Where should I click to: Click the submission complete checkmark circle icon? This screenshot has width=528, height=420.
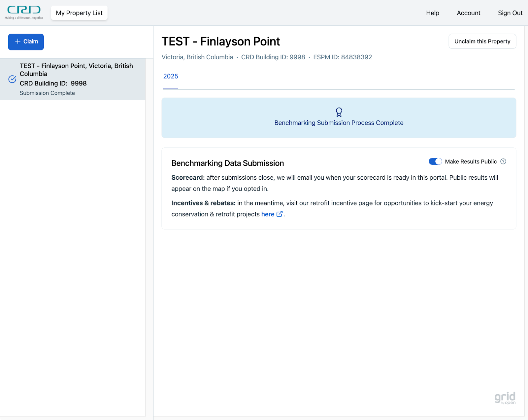click(12, 79)
